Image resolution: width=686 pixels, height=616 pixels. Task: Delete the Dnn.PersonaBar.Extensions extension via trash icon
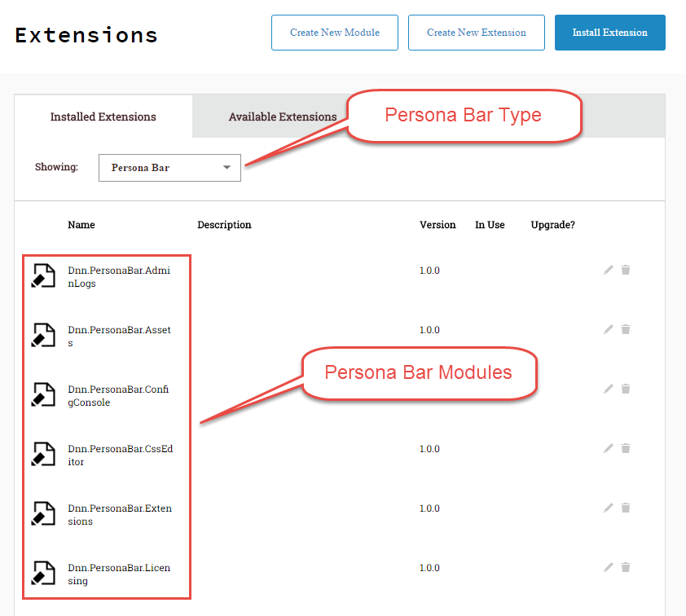point(626,508)
